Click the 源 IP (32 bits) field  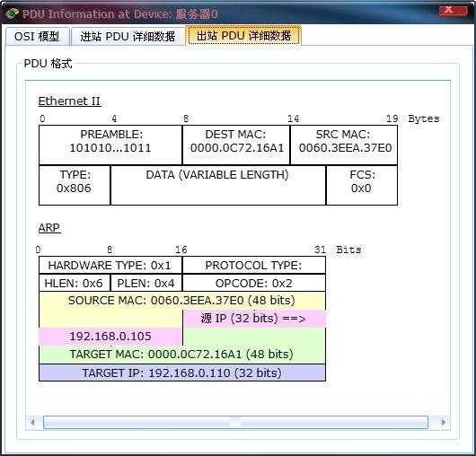pos(254,319)
